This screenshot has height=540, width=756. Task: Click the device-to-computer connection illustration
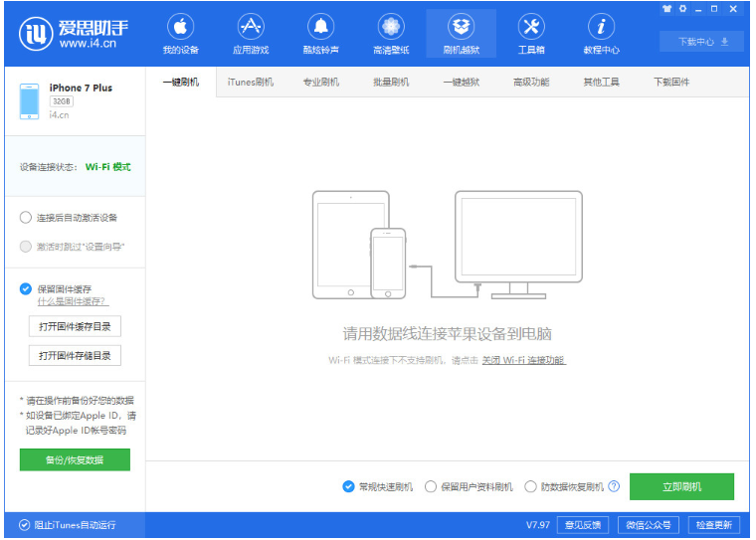[x=447, y=245]
